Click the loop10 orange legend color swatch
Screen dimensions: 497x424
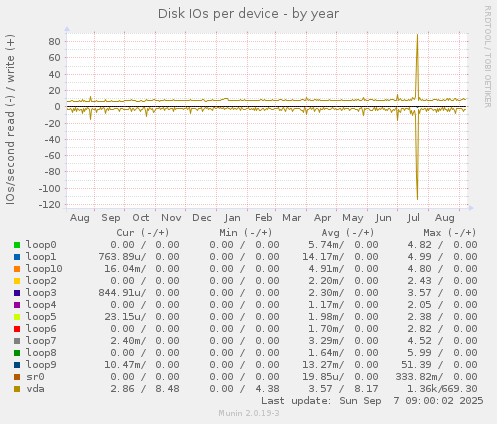[17, 269]
